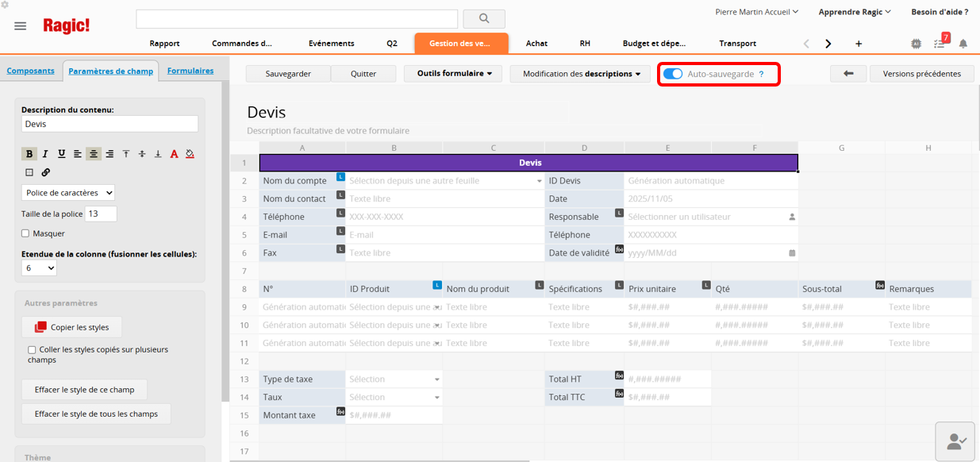980x462 pixels.
Task: Open the Police de caractères dropdown
Action: tap(68, 193)
